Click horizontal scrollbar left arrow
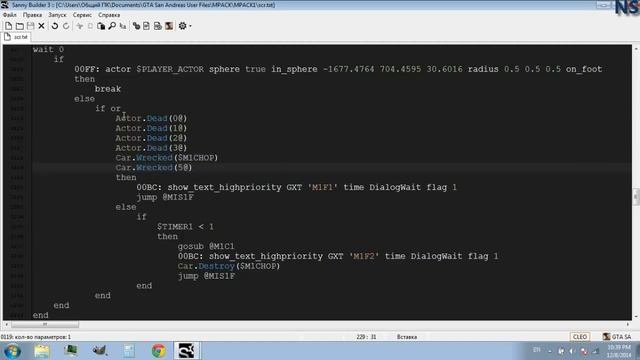This screenshot has height=360, width=640. tap(6, 324)
